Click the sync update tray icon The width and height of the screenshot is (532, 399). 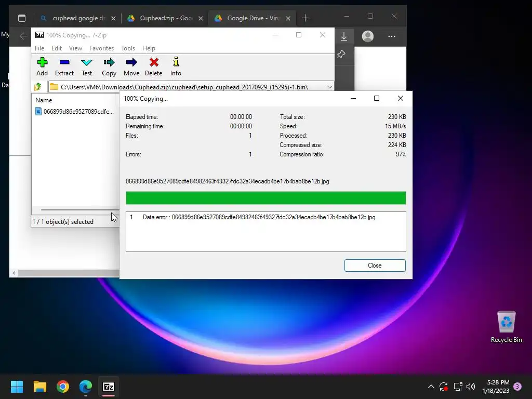(x=444, y=387)
